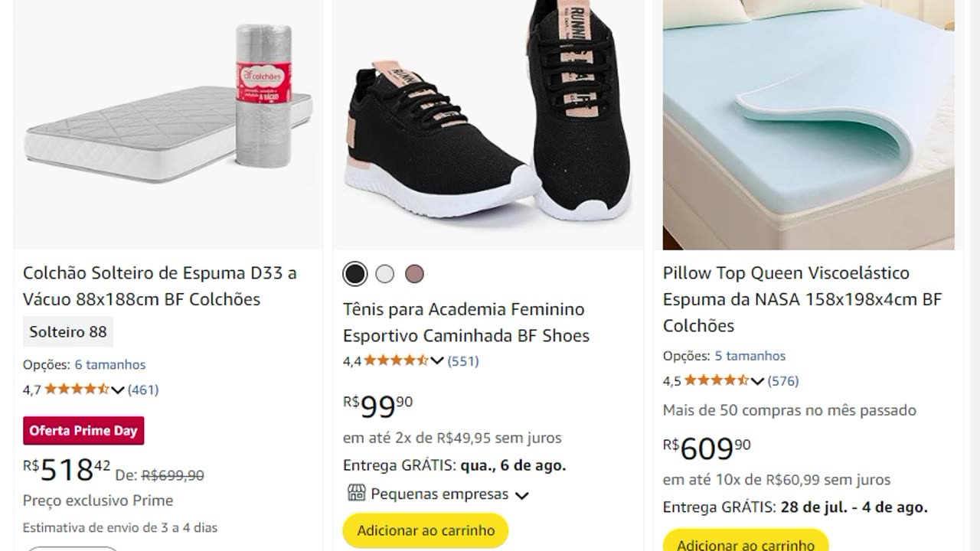Open the 5 tamanhos options link
This screenshot has width=980, height=551.
pos(750,356)
